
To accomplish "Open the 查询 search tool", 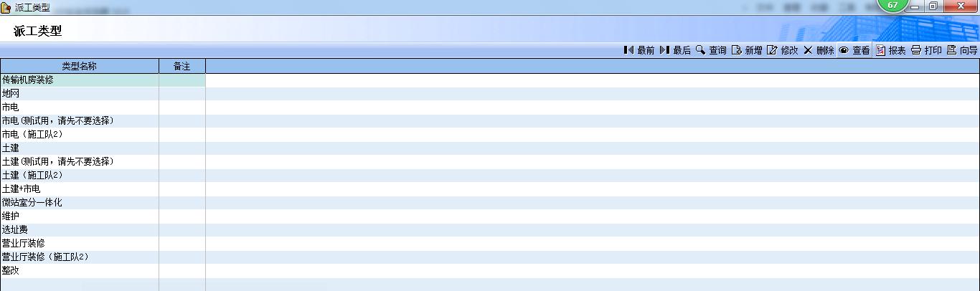I will 711,50.
